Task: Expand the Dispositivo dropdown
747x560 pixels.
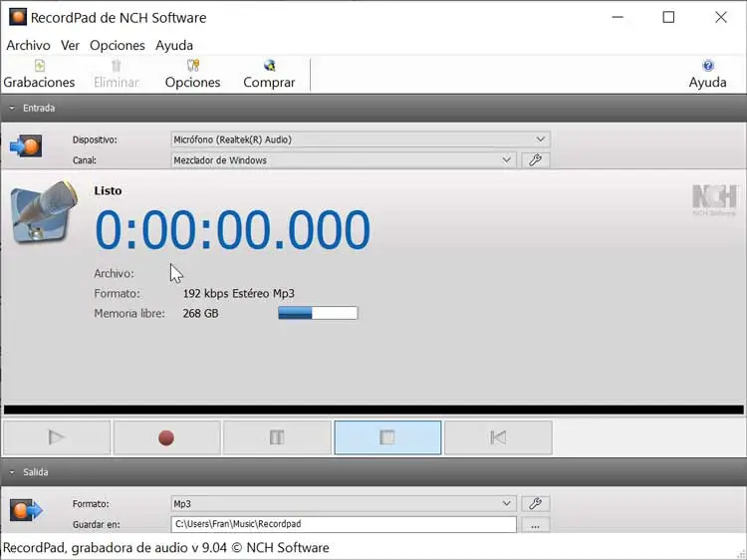Action: 540,140
